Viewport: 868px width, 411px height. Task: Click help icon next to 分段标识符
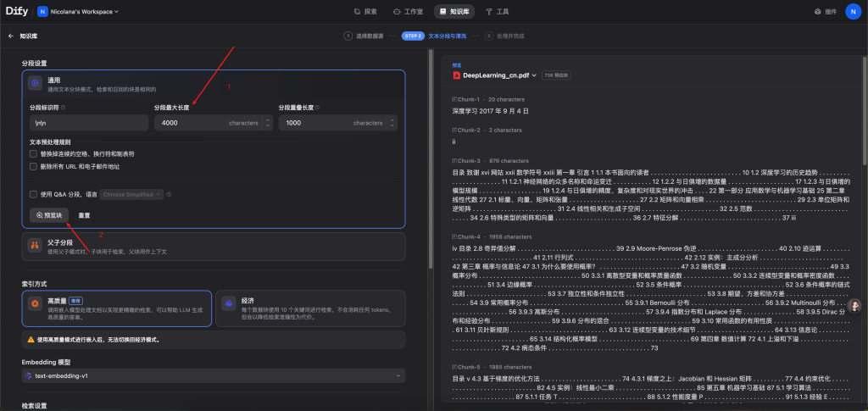(x=64, y=108)
